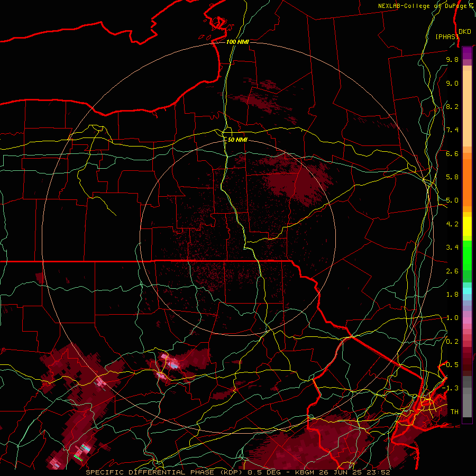
Task: Click the 7.4 scale value
Action: pyautogui.click(x=452, y=130)
